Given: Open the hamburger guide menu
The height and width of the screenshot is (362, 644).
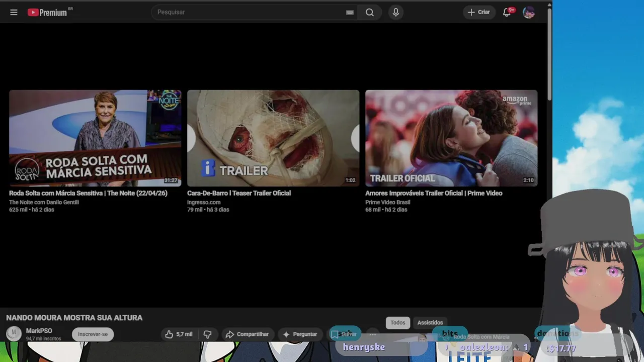Looking at the screenshot, I should (14, 12).
